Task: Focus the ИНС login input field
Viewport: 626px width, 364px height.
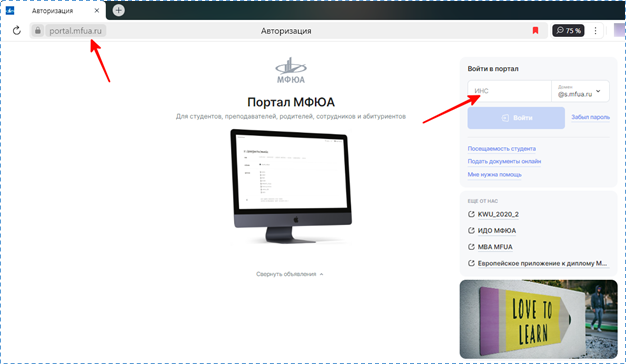Action: (509, 91)
